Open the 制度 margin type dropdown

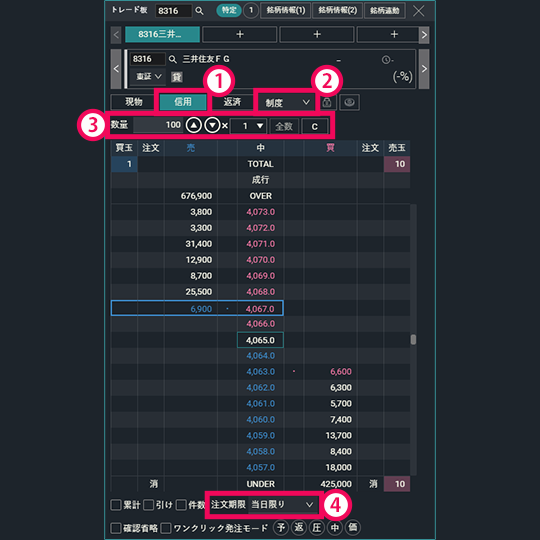tap(286, 102)
